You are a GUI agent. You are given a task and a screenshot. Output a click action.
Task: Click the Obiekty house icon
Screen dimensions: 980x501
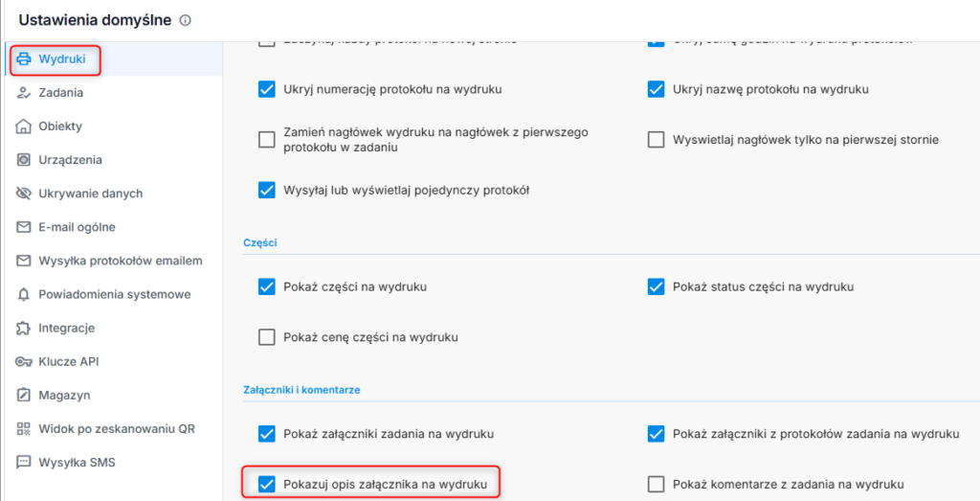[x=24, y=126]
